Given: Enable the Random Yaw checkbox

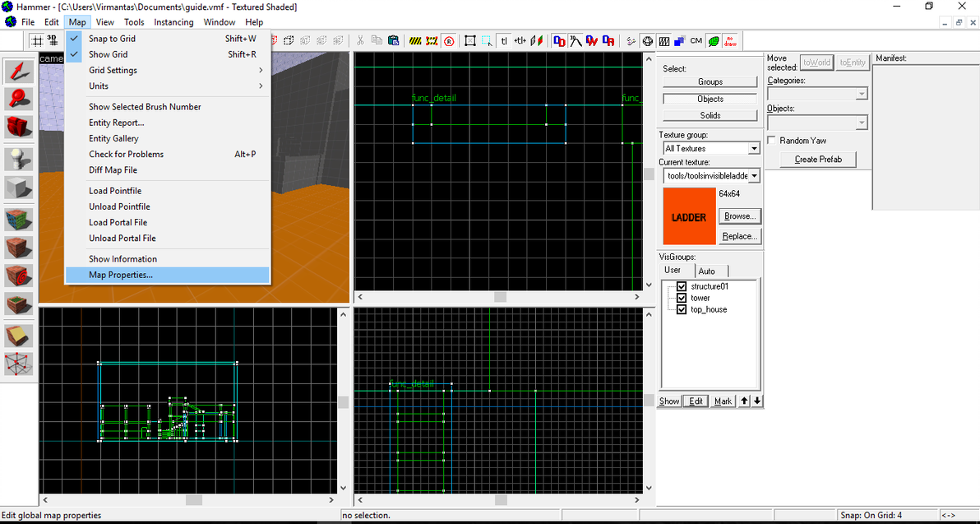Looking at the screenshot, I should (x=771, y=141).
